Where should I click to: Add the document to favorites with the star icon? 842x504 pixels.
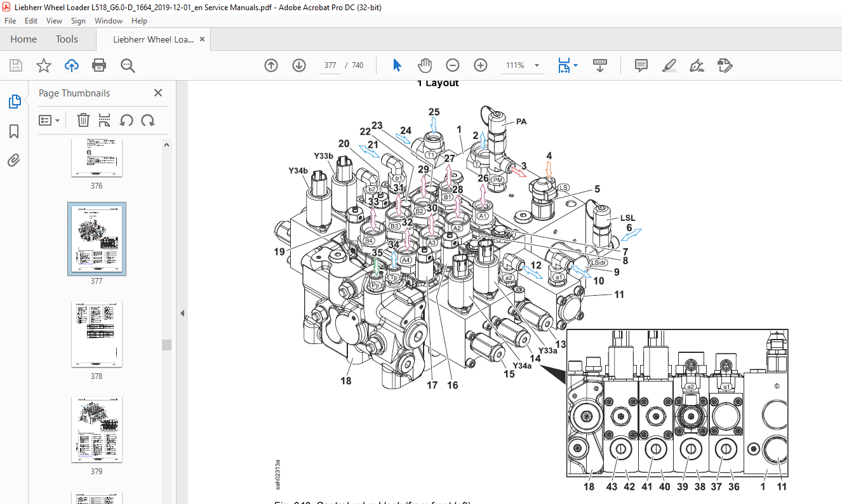point(43,65)
